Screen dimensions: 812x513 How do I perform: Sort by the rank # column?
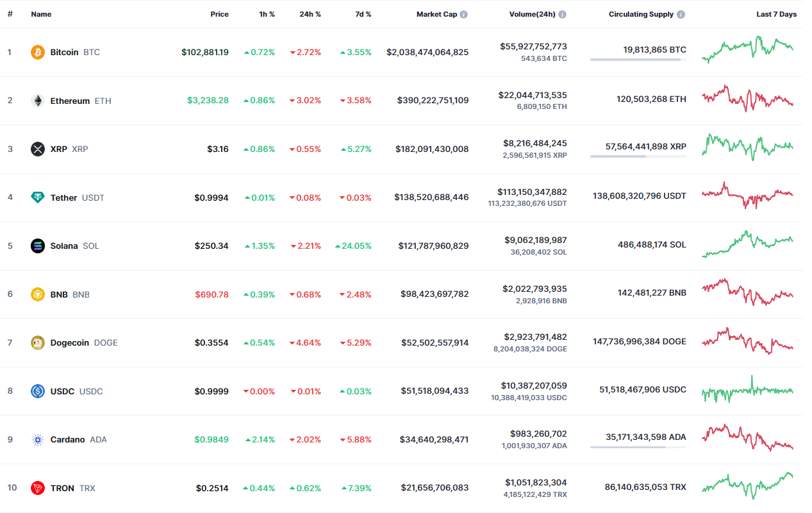pos(10,14)
